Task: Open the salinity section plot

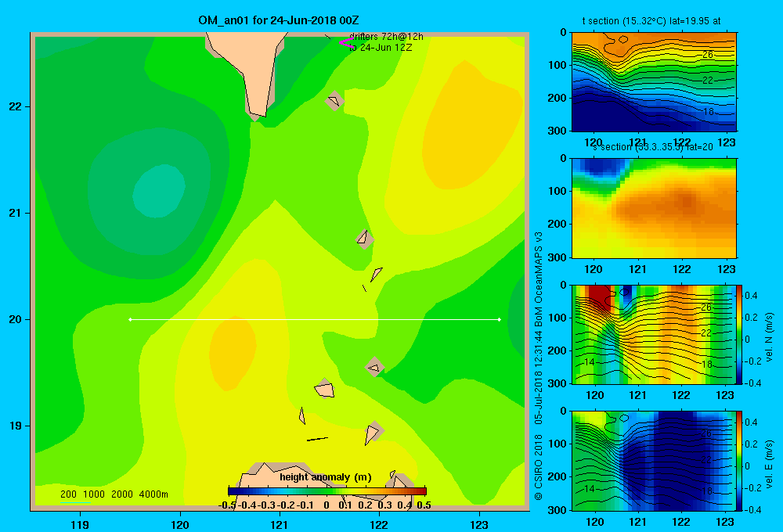Action: 654,207
